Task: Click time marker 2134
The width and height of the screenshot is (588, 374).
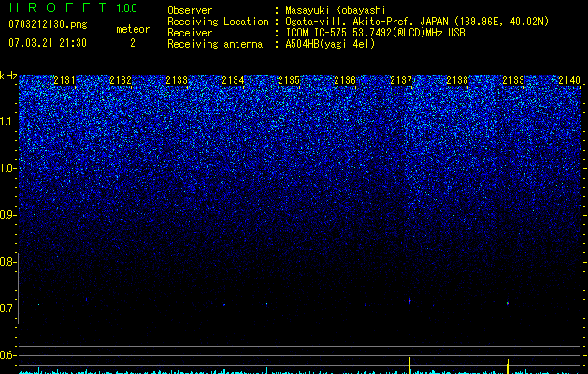Action: pyautogui.click(x=233, y=80)
